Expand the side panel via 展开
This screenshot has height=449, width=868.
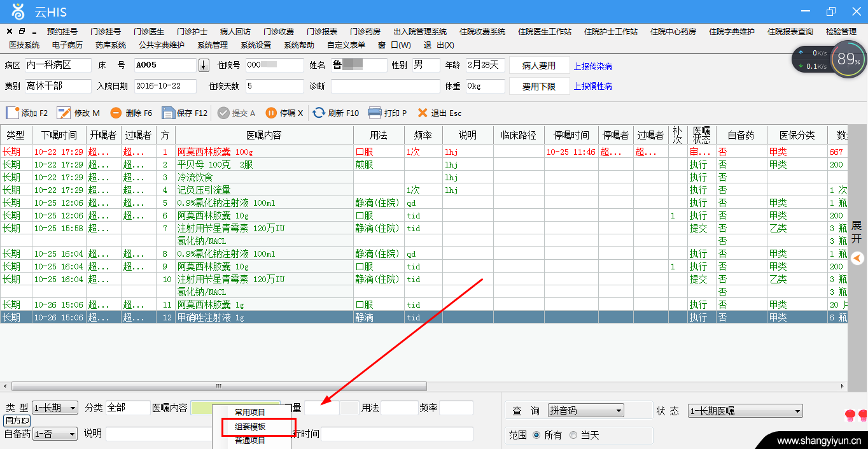(x=857, y=232)
